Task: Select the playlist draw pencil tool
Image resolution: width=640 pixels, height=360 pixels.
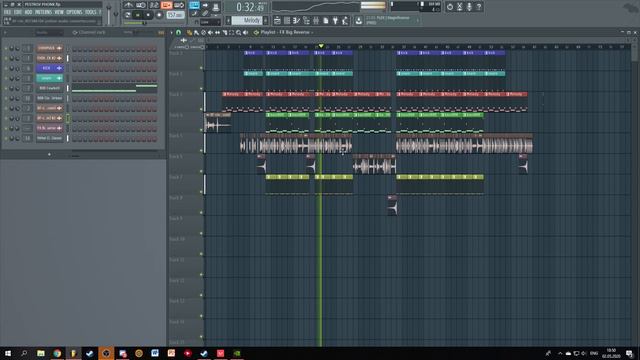Action: 189,32
